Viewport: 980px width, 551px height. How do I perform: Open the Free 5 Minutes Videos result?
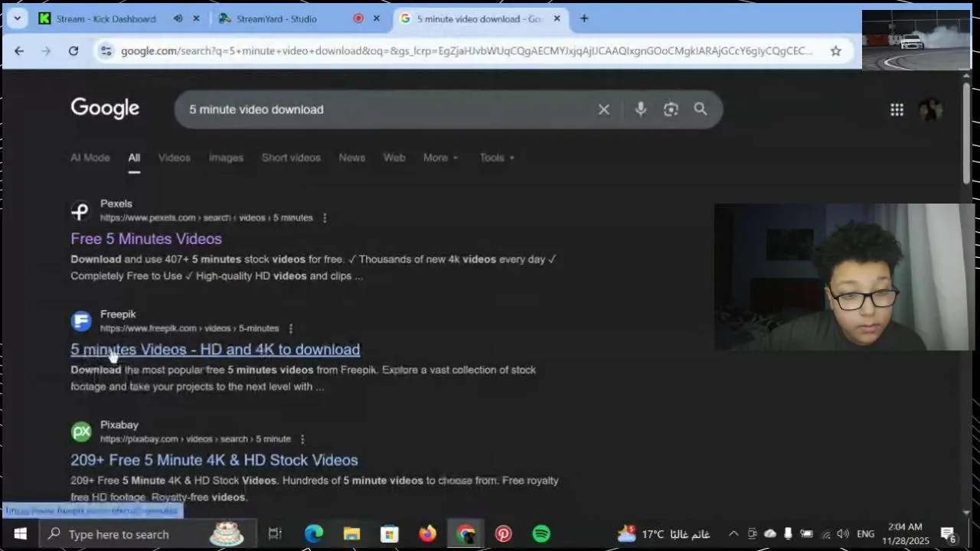146,239
